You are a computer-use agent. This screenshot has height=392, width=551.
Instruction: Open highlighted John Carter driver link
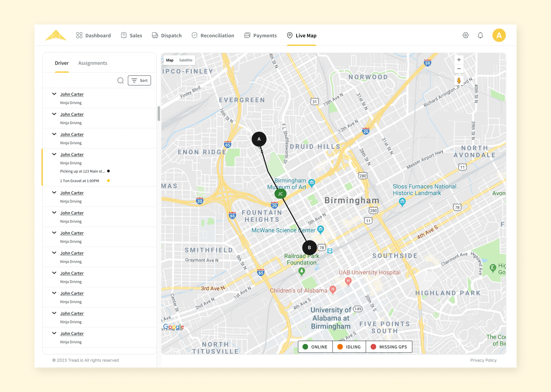(x=72, y=155)
